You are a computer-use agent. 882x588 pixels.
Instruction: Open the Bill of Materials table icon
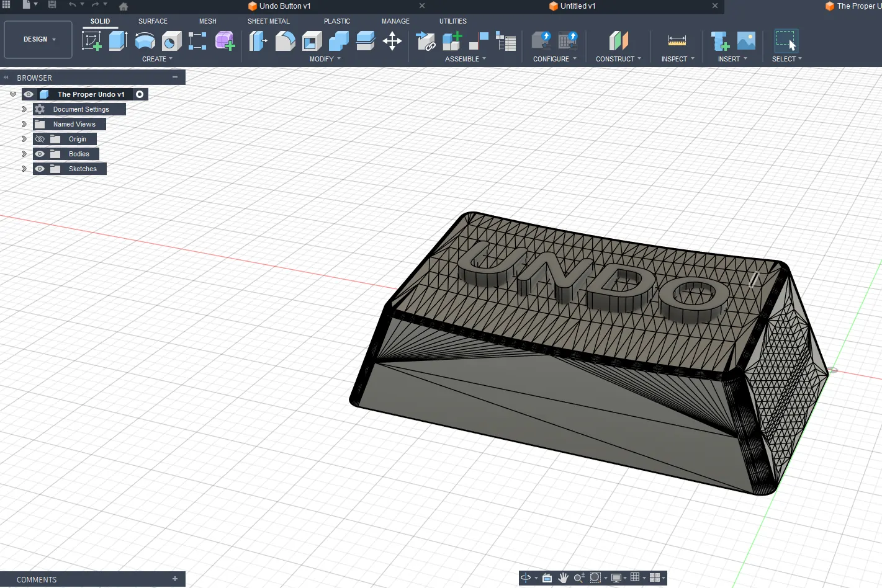(x=506, y=41)
